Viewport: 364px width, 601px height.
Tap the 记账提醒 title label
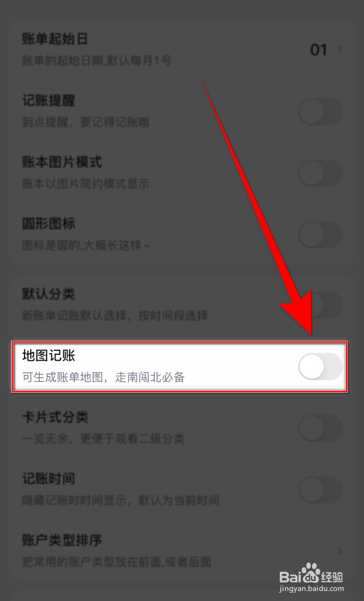point(48,100)
